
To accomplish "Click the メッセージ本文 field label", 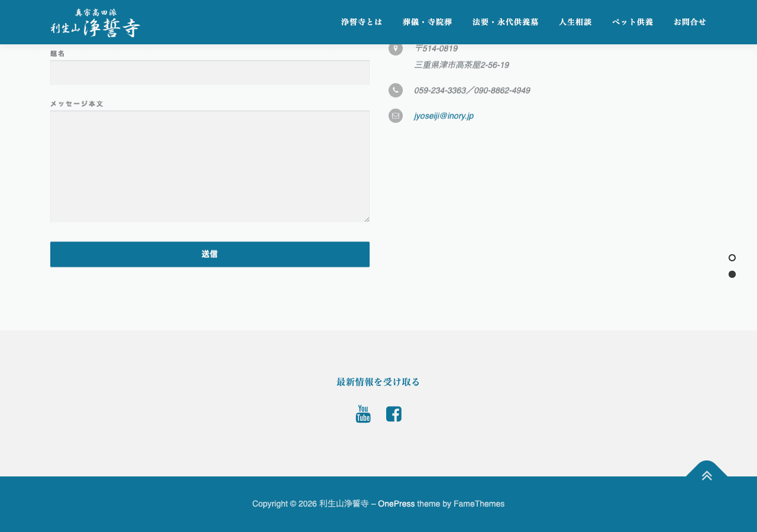I will (77, 103).
